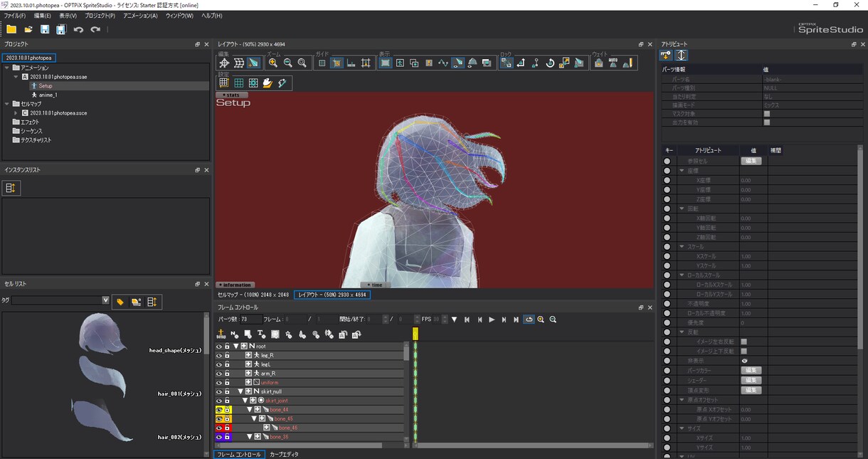Click the loop playback icon in frame control
This screenshot has height=459, width=868.
[529, 320]
